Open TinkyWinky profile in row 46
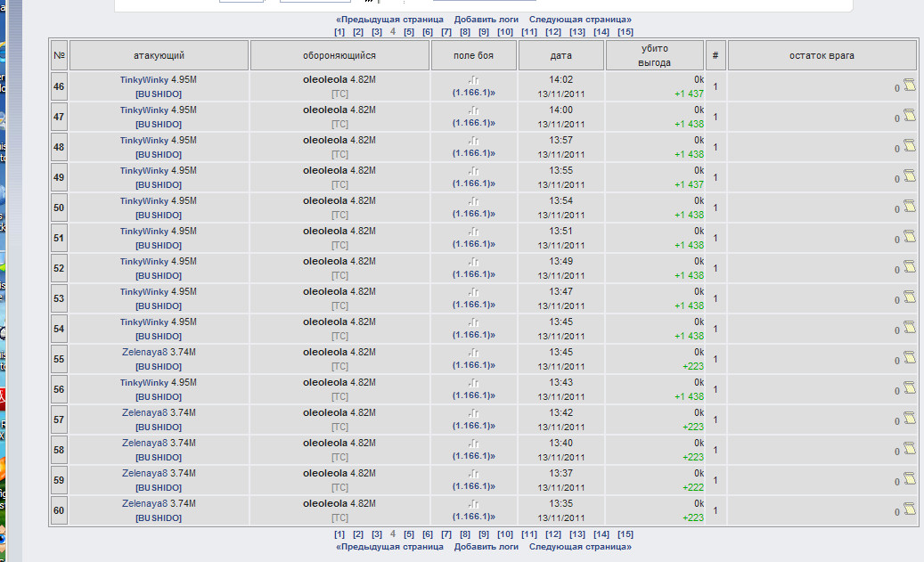Image resolution: width=924 pixels, height=562 pixels. click(144, 79)
